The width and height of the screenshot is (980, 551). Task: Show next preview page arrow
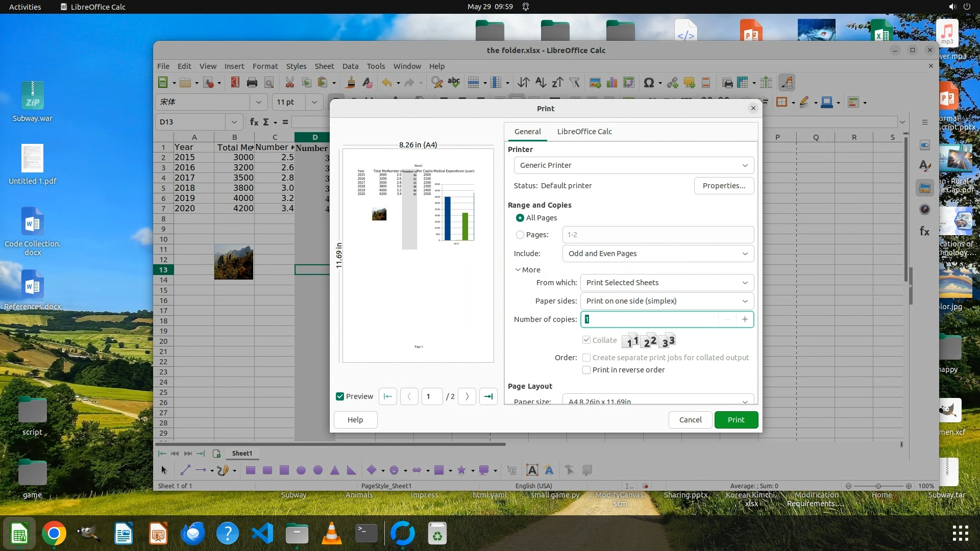467,396
